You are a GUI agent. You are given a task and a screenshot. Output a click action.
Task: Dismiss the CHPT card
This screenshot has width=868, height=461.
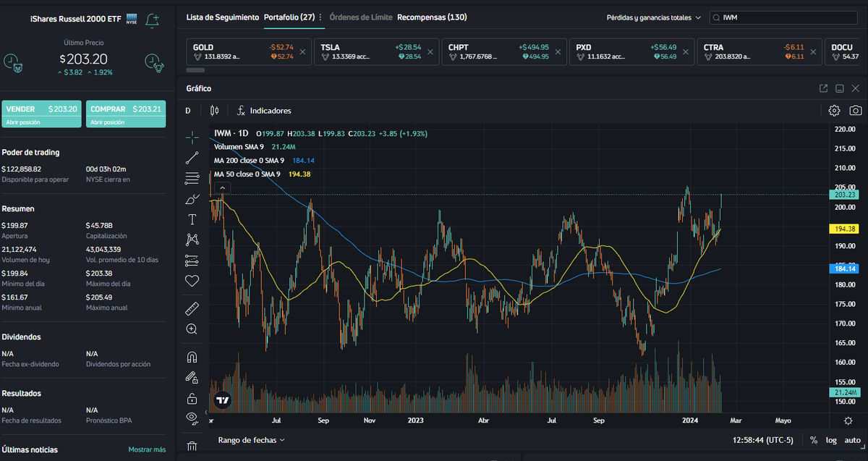click(558, 52)
